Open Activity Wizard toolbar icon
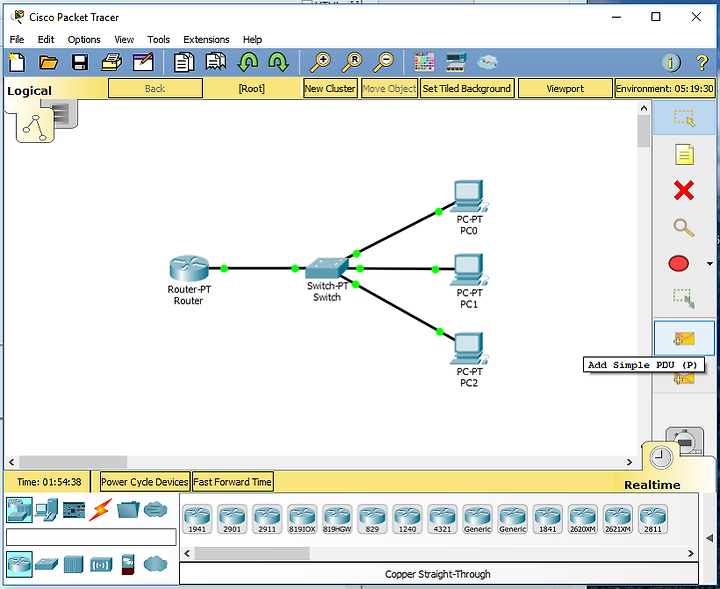Screen dimensions: 720x589 tap(143, 62)
